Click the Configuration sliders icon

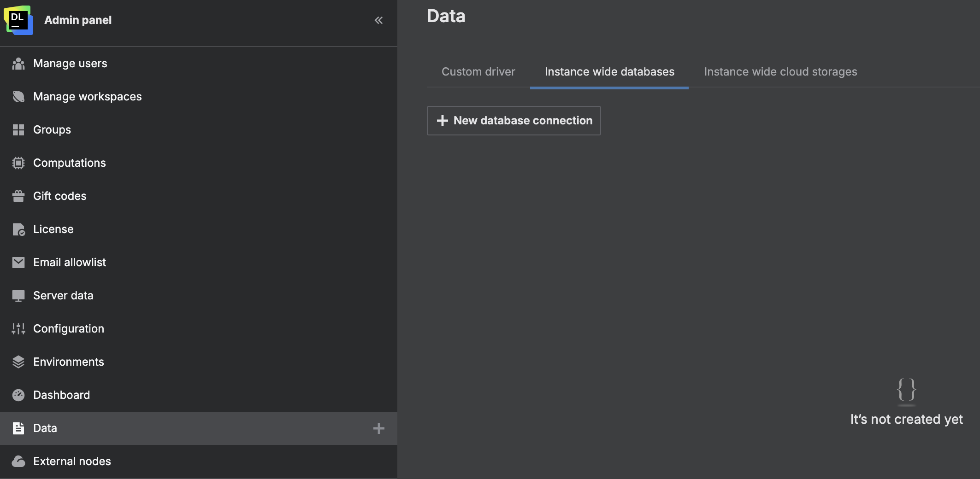(x=18, y=329)
